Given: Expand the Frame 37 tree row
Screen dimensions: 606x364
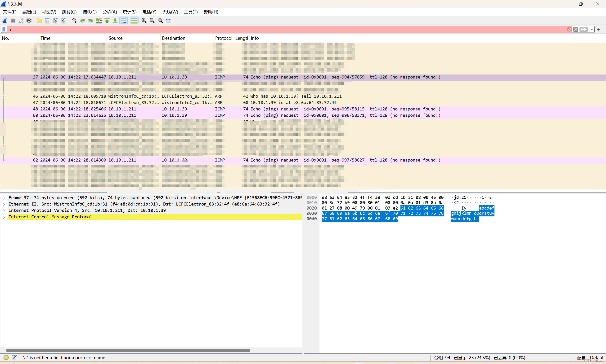Looking at the screenshot, I should pos(4,198).
